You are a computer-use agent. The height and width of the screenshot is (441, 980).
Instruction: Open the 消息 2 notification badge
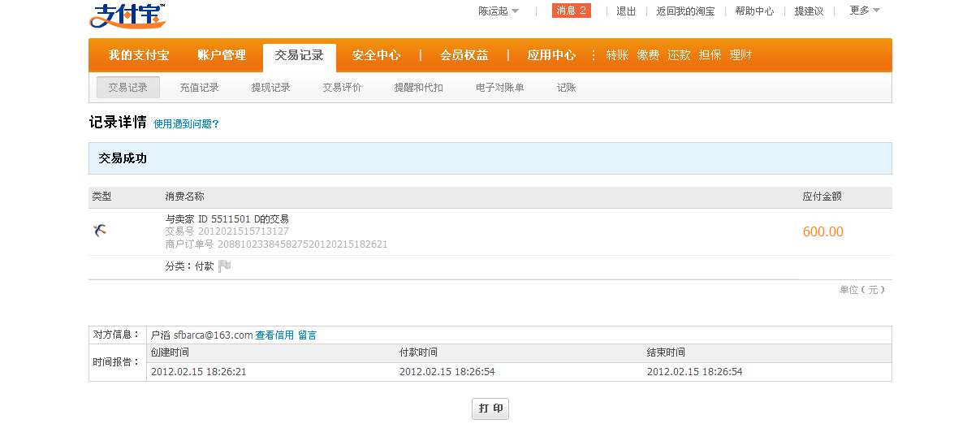[x=571, y=11]
